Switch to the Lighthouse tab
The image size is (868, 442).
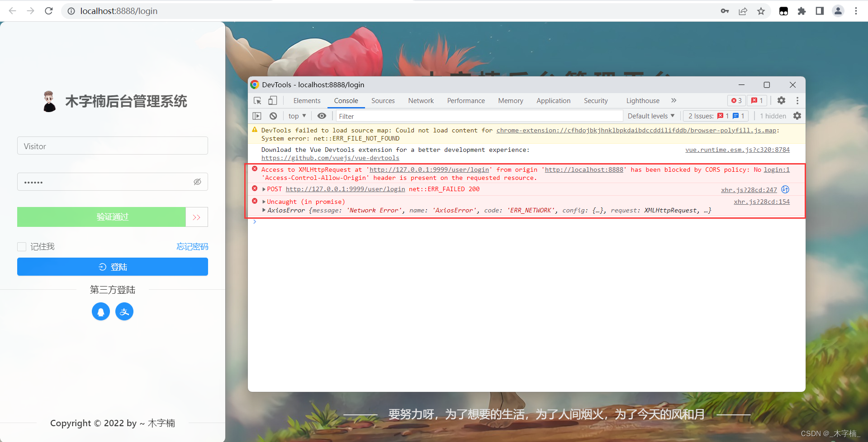(643, 100)
